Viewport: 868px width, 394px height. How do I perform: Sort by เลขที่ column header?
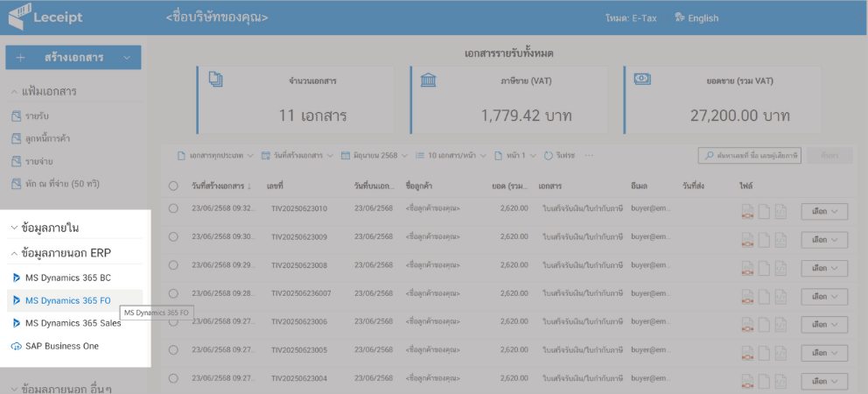(275, 186)
